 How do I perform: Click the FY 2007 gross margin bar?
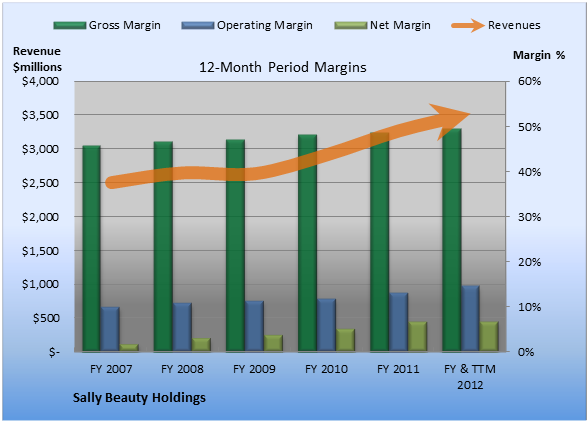(92, 248)
